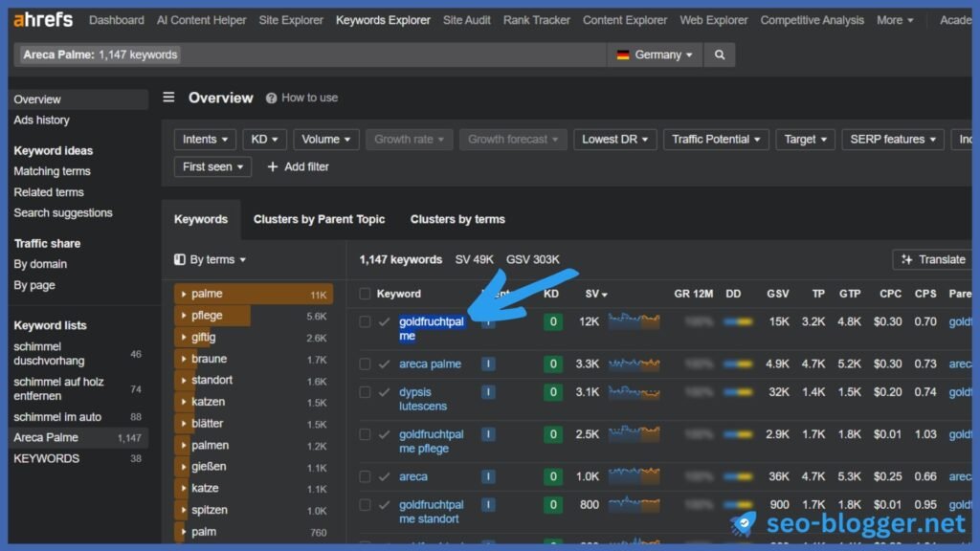Click intent badge in areca row
980x551 pixels.
point(488,476)
